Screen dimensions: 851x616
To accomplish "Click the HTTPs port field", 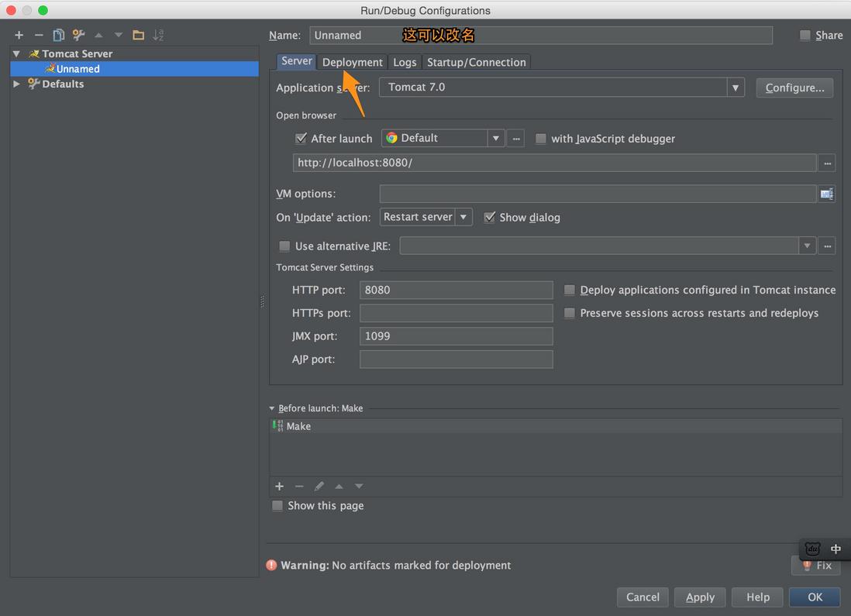I will coord(456,313).
